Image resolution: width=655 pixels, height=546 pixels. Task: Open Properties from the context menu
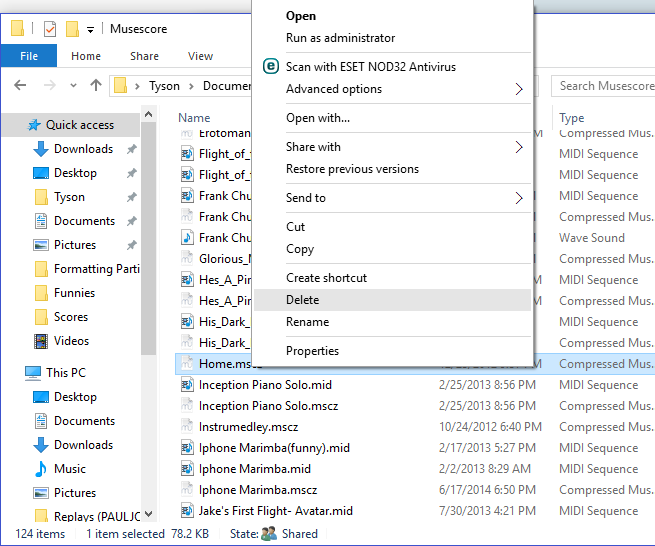coord(392,351)
